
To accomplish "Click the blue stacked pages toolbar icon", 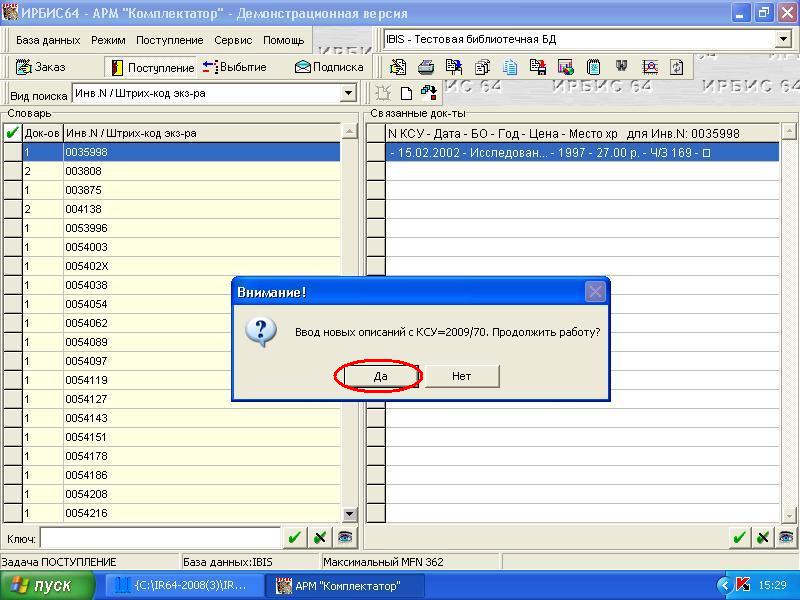I will 510,67.
